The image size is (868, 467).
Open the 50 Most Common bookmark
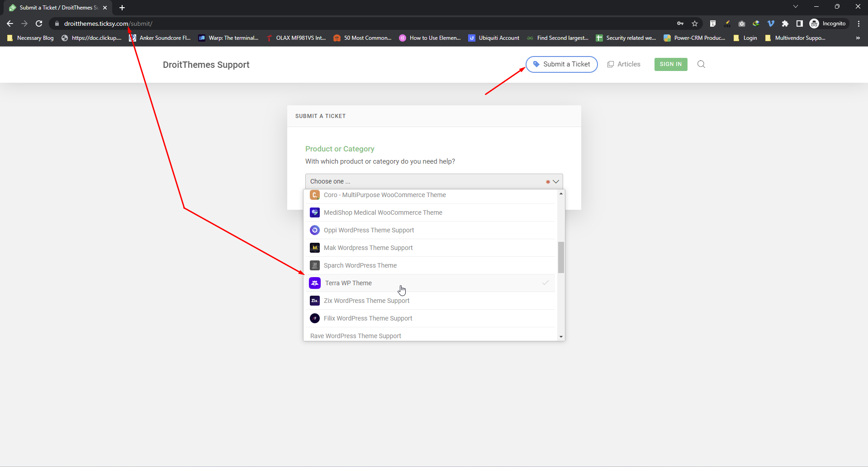tap(362, 38)
